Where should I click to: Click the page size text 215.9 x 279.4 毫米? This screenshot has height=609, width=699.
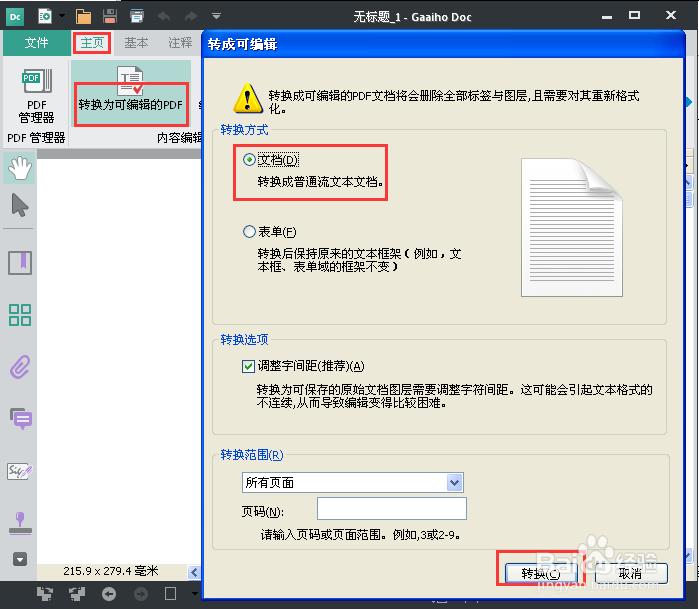tap(111, 571)
